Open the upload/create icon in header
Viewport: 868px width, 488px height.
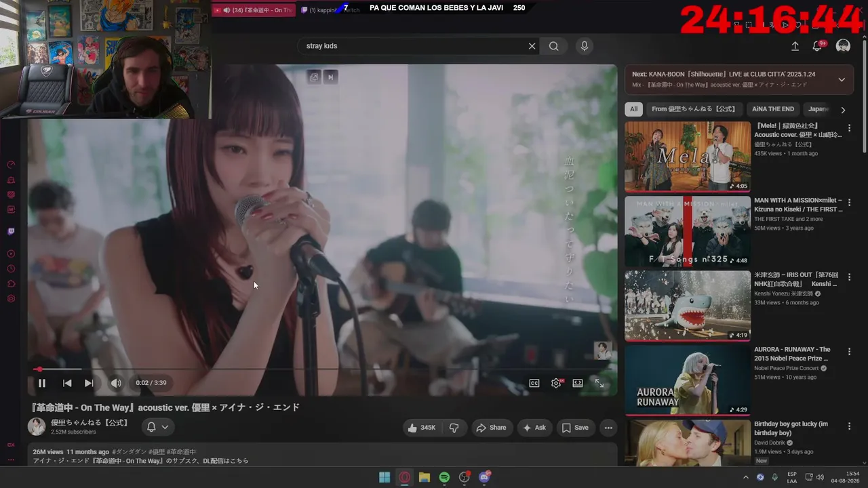click(795, 46)
